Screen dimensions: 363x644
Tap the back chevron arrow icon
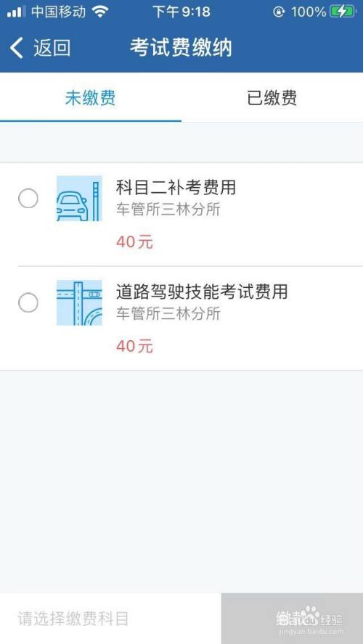[x=17, y=48]
